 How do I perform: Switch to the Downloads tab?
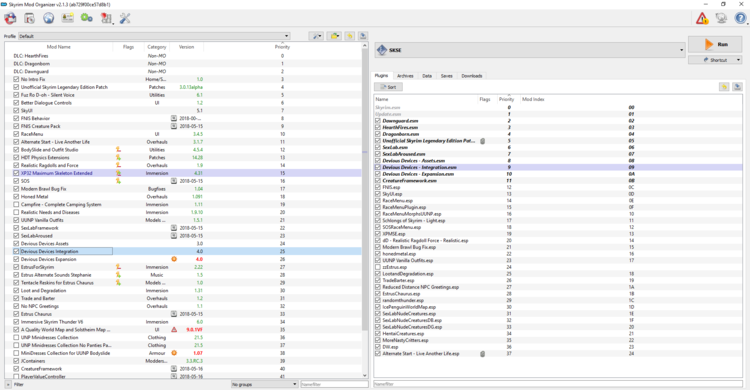coord(472,76)
